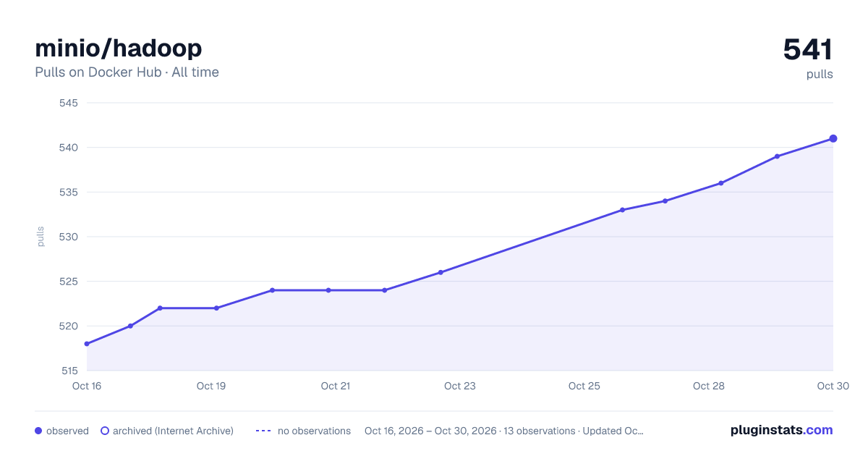Screen dimensions: 868x456
Task: Select the first data point at 518
Action: pos(87,344)
